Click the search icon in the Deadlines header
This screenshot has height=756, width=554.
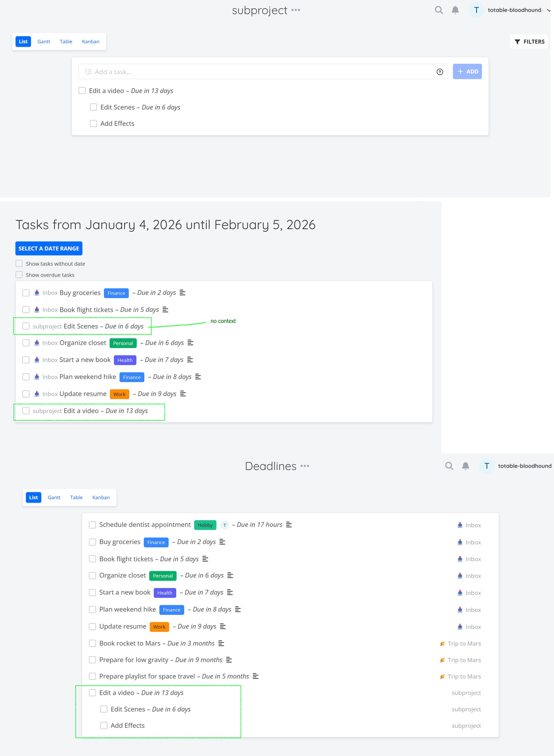[449, 466]
